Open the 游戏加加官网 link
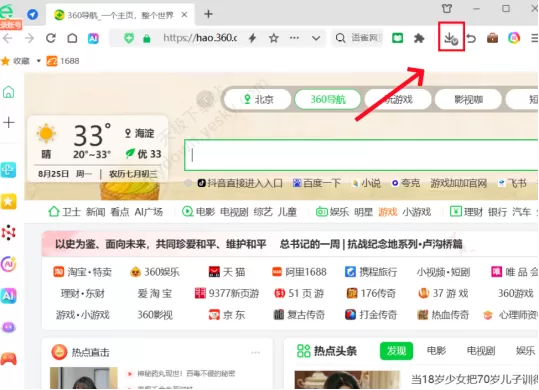This screenshot has height=390, width=539. pyautogui.click(x=459, y=183)
